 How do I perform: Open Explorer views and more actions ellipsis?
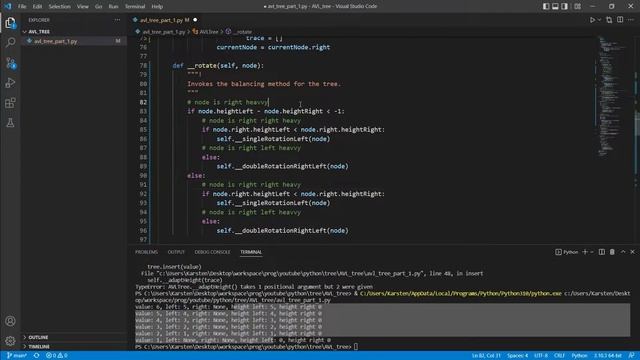click(117, 20)
